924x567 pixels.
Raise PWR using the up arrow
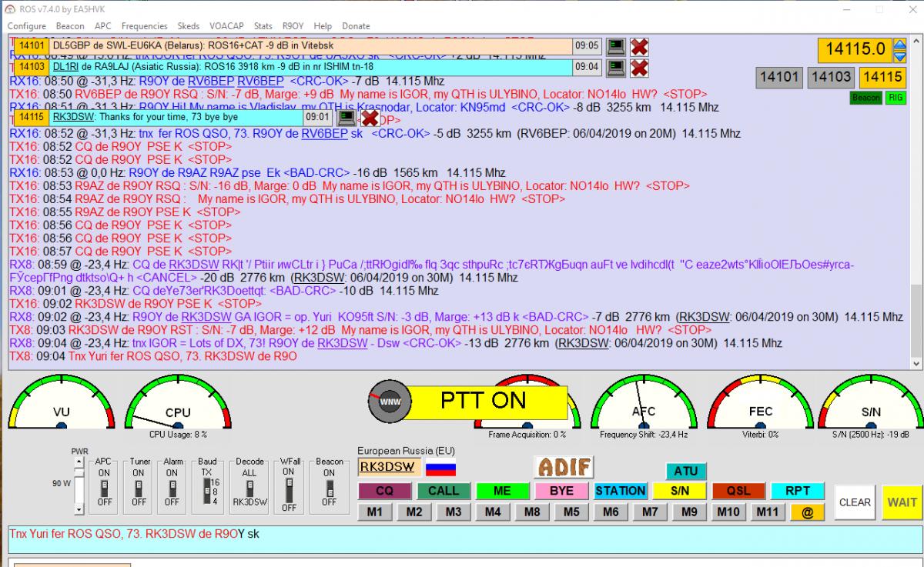pos(79,462)
